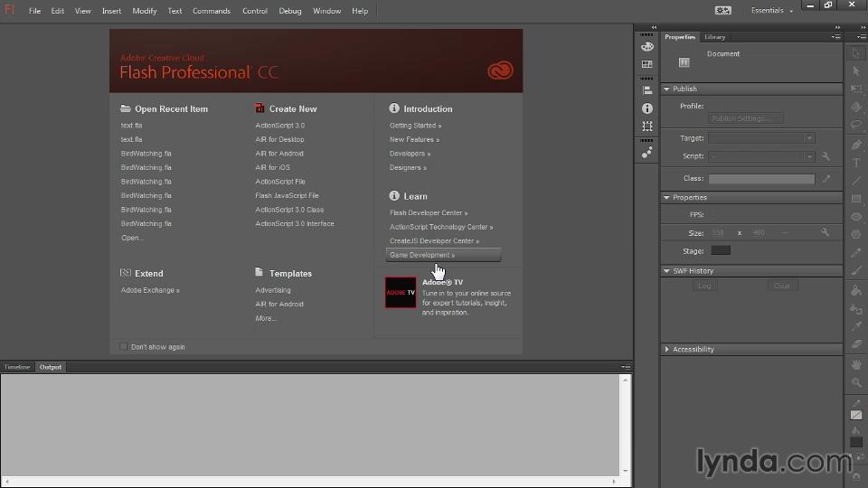
Task: Click the Stage color swatch
Action: pos(721,250)
